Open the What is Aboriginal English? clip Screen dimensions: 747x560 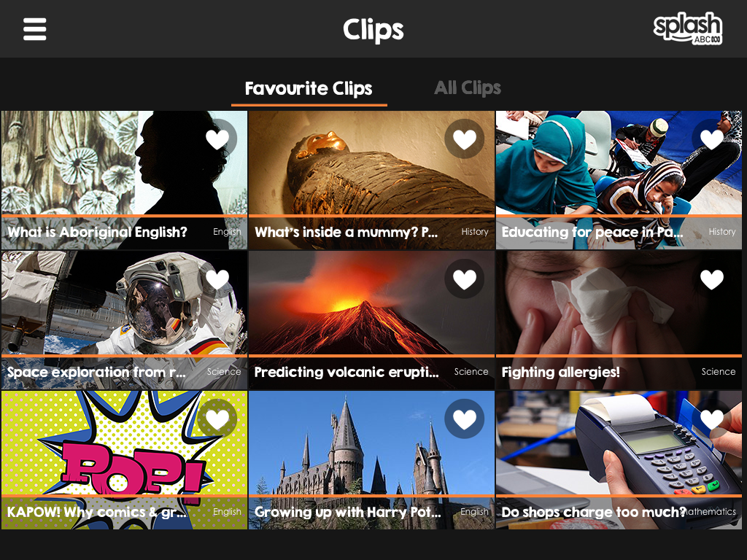tap(97, 232)
